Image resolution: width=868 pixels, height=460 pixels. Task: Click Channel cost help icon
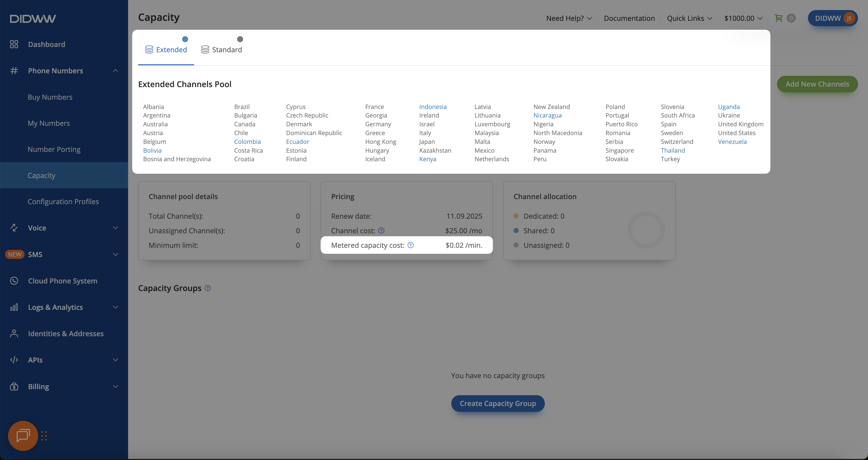[381, 231]
